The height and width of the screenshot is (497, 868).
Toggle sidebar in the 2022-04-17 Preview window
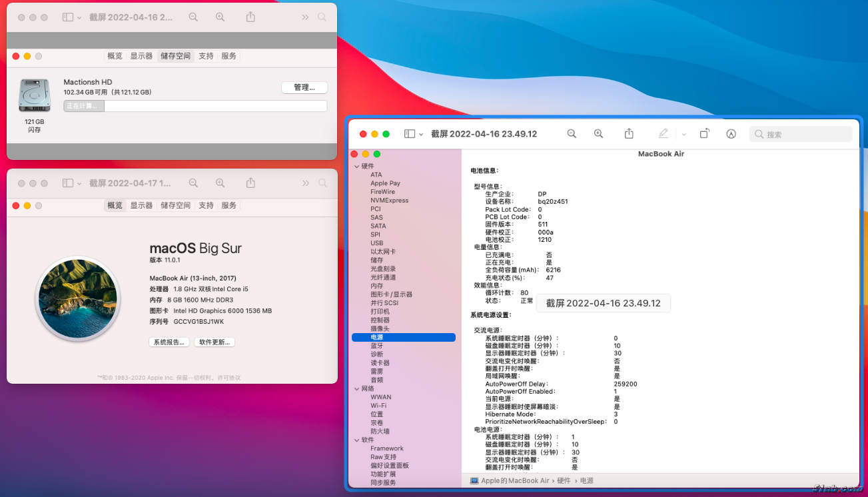pos(67,183)
